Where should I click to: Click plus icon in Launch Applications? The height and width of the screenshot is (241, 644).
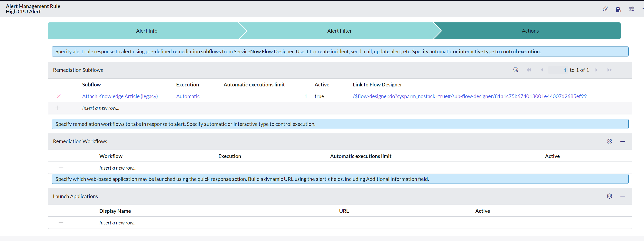[x=61, y=222]
